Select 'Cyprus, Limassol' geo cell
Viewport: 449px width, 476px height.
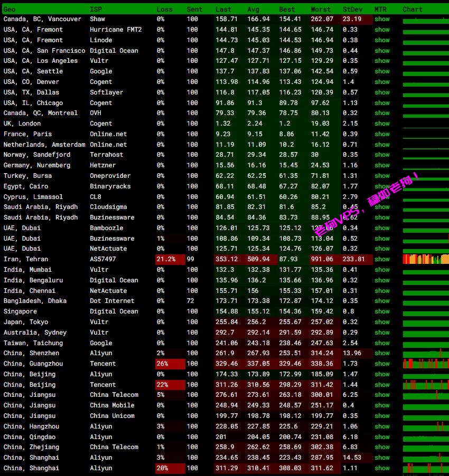[33, 197]
